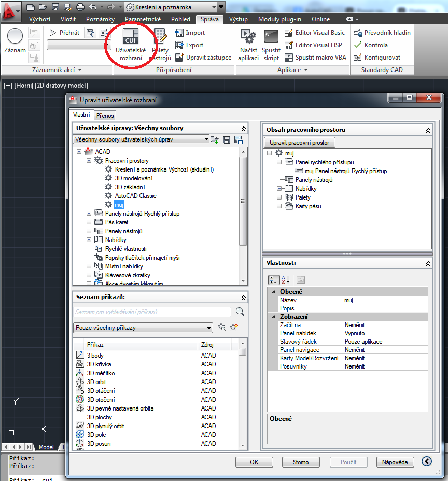
Task: Run Kontrola standards check
Action: click(x=370, y=45)
